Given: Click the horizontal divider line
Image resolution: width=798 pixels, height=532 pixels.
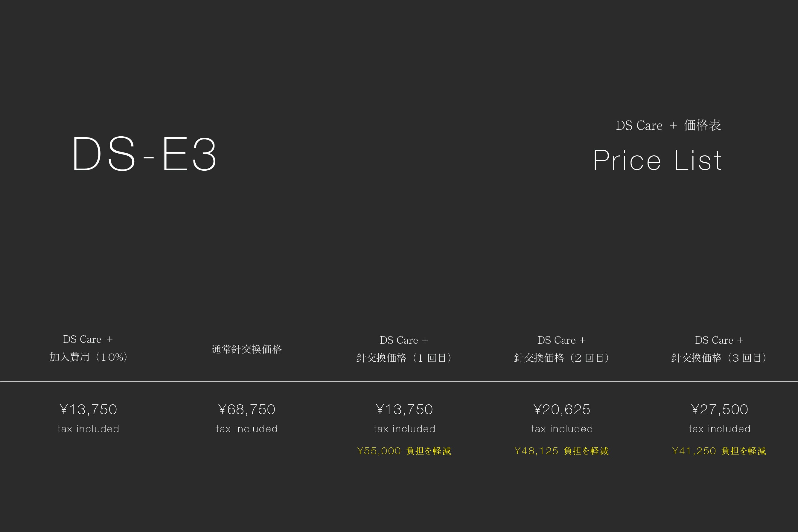Looking at the screenshot, I should pyautogui.click(x=399, y=382).
